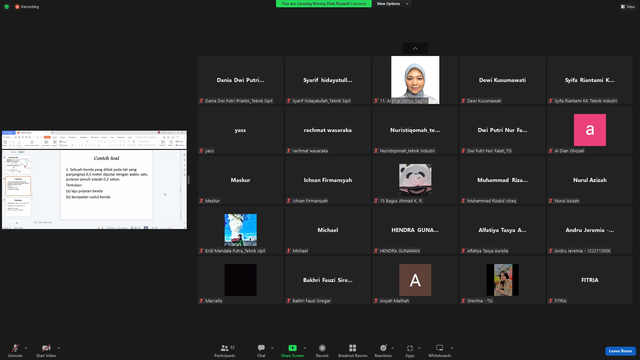Select Michael participant tile
The width and height of the screenshot is (640, 360).
point(328,230)
